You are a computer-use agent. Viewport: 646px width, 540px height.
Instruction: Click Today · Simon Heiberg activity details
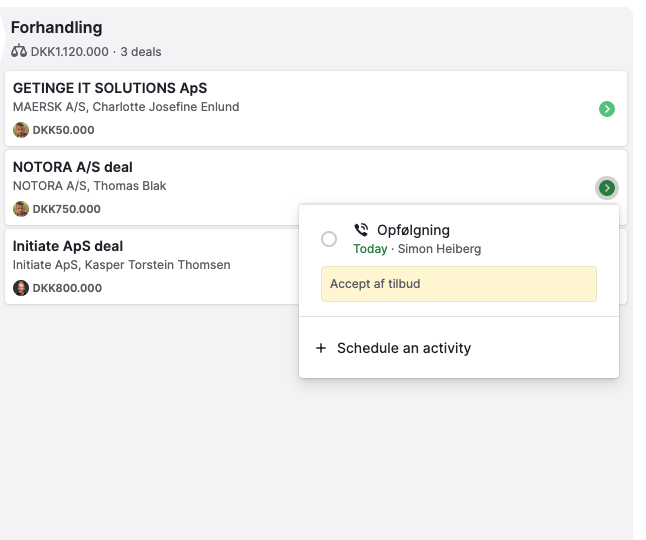416,249
